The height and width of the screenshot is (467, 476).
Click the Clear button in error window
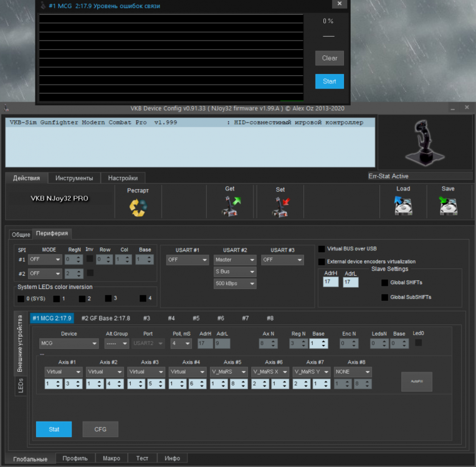click(330, 58)
